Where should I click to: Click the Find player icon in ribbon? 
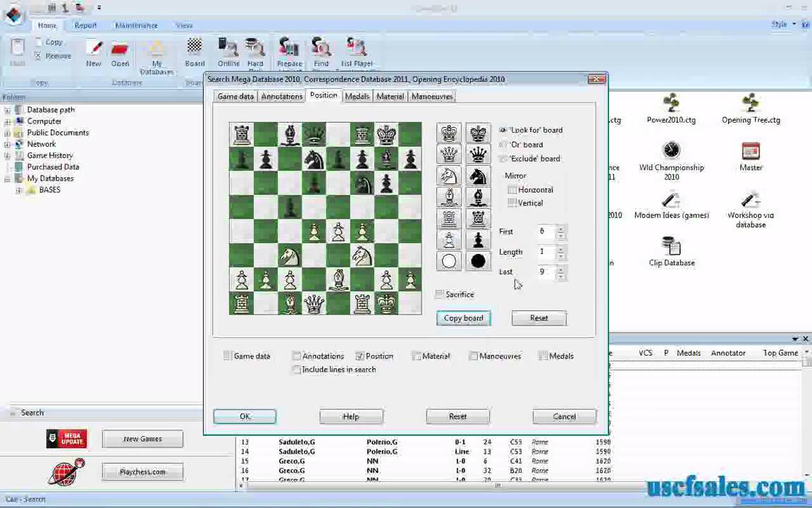click(x=321, y=54)
